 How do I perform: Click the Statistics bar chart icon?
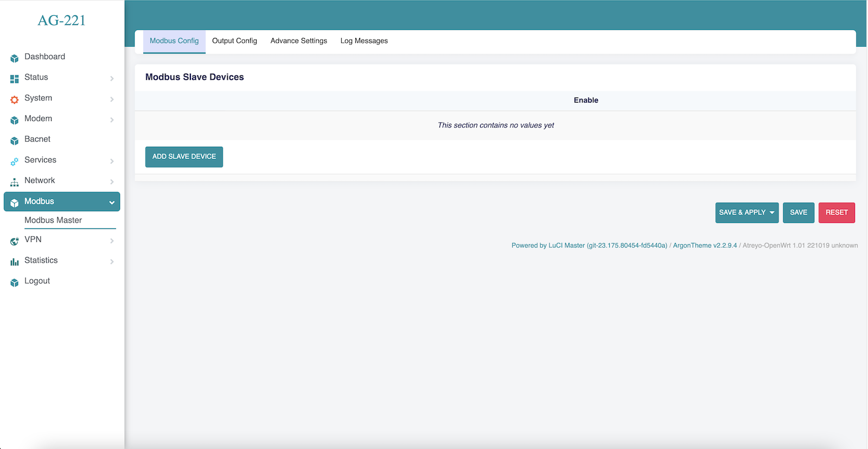pos(15,262)
